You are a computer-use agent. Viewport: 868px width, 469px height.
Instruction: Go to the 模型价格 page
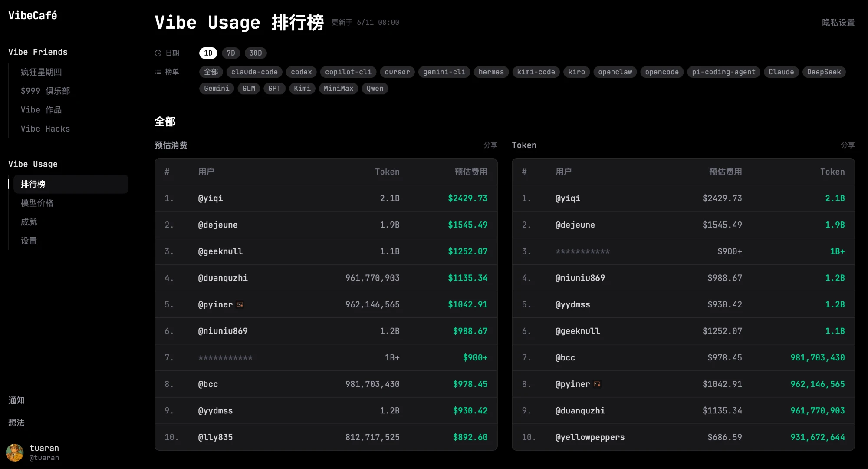tap(37, 203)
